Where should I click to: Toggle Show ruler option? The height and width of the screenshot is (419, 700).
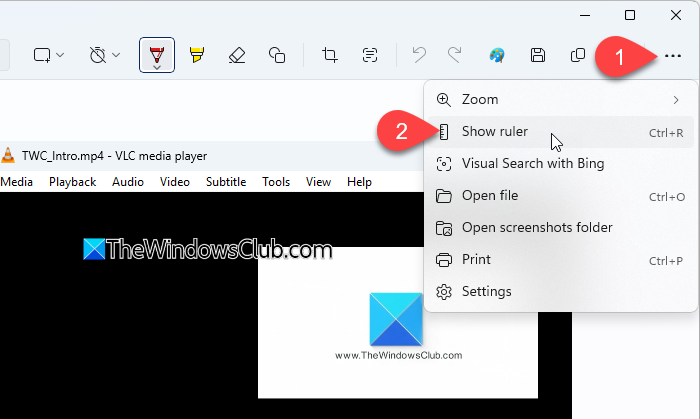coord(561,132)
